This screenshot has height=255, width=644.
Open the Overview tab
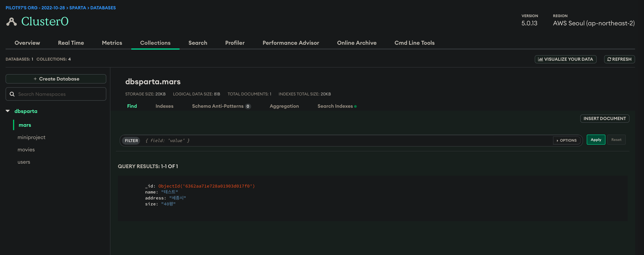pyautogui.click(x=27, y=43)
